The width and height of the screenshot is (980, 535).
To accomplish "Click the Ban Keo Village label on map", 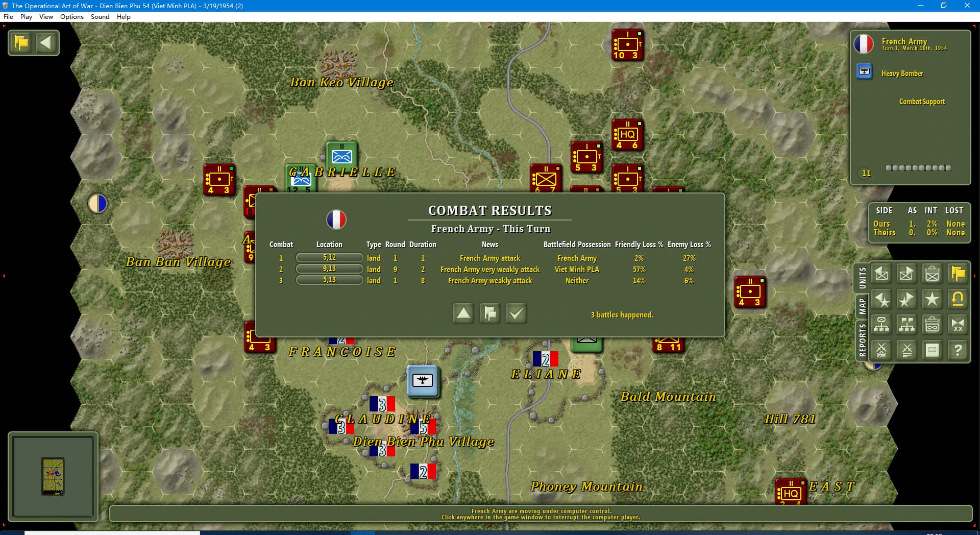I will pyautogui.click(x=341, y=82).
